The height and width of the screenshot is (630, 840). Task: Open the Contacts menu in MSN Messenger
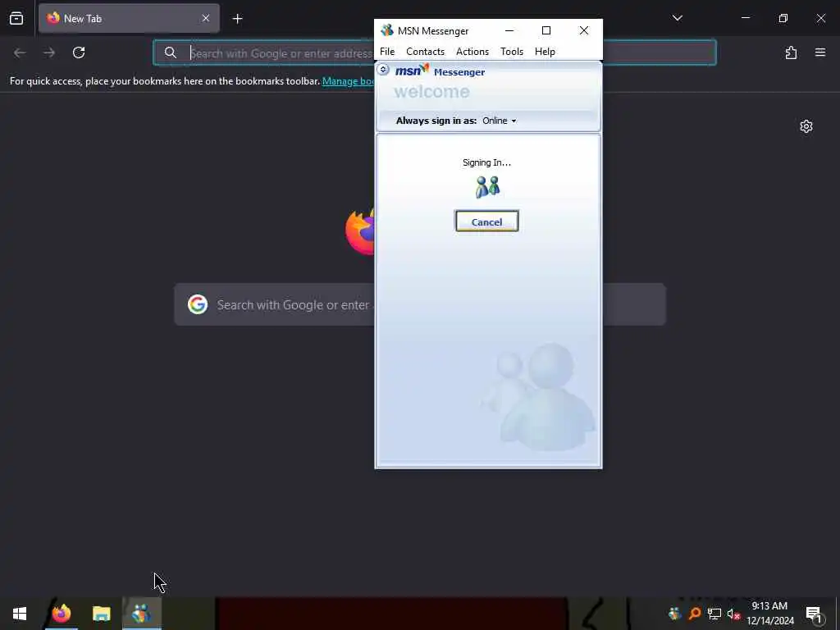point(425,52)
